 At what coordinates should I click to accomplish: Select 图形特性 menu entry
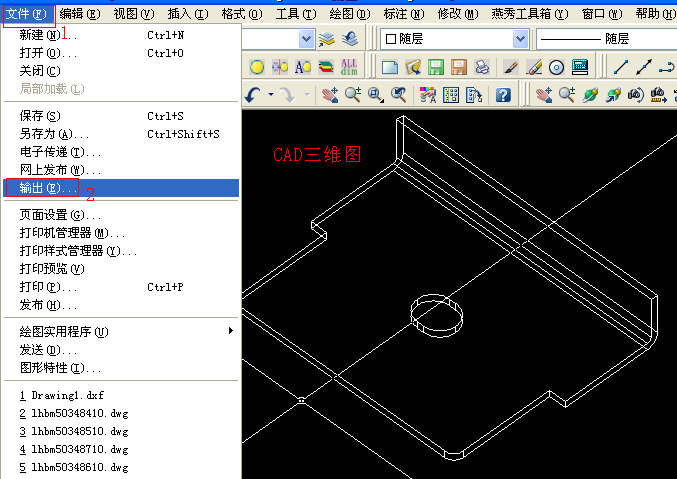121,368
